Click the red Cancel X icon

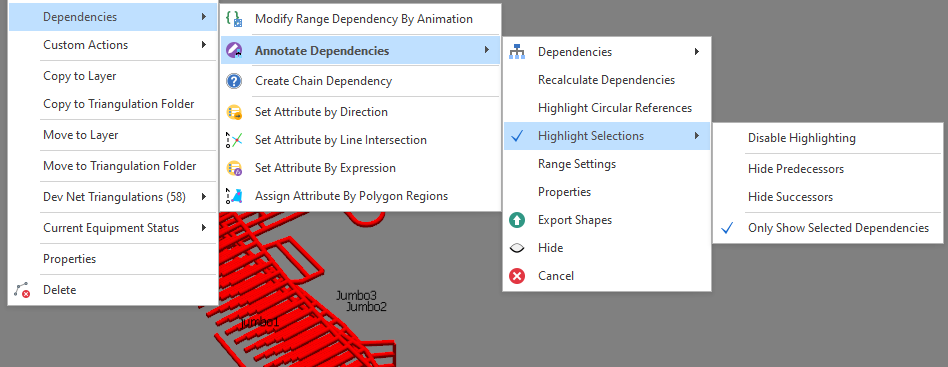click(517, 276)
